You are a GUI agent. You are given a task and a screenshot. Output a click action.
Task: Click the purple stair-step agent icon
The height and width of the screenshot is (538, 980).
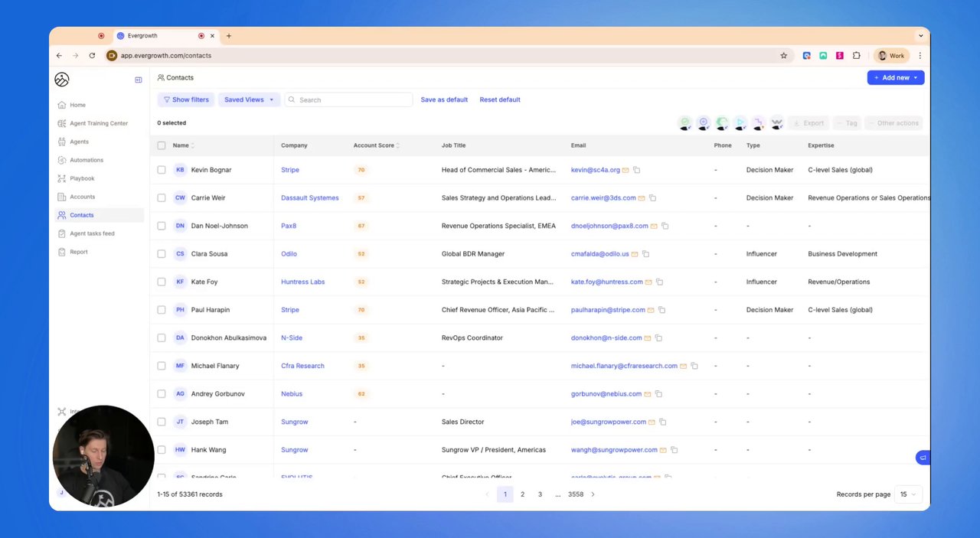pyautogui.click(x=758, y=122)
